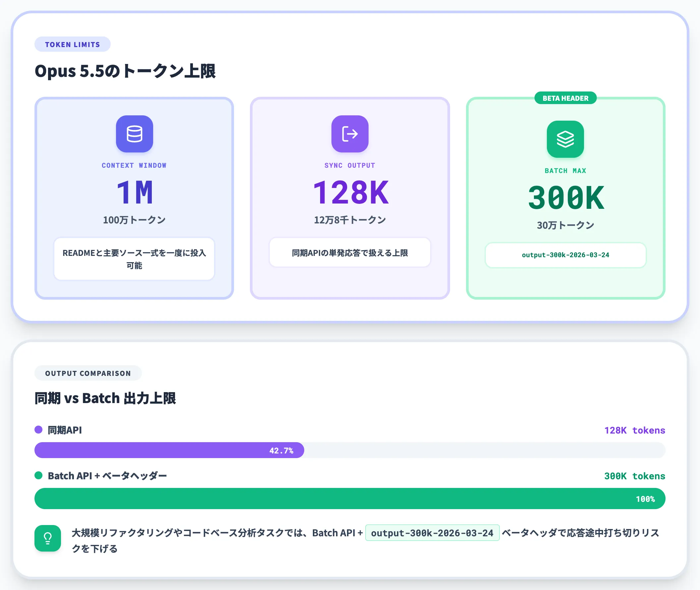Click the large 300K value
Image resolution: width=700 pixels, height=590 pixels.
coord(566,198)
